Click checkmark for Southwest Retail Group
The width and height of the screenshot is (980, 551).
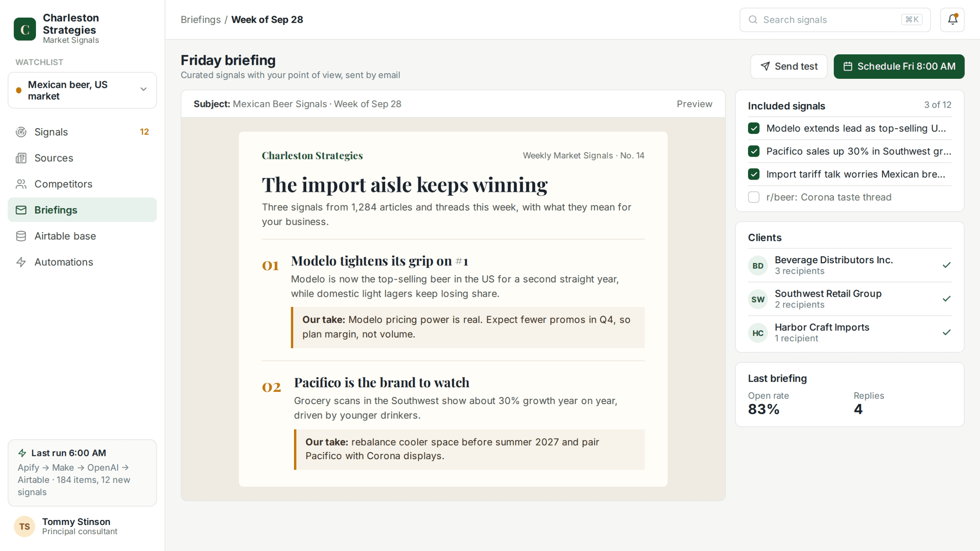(x=947, y=299)
